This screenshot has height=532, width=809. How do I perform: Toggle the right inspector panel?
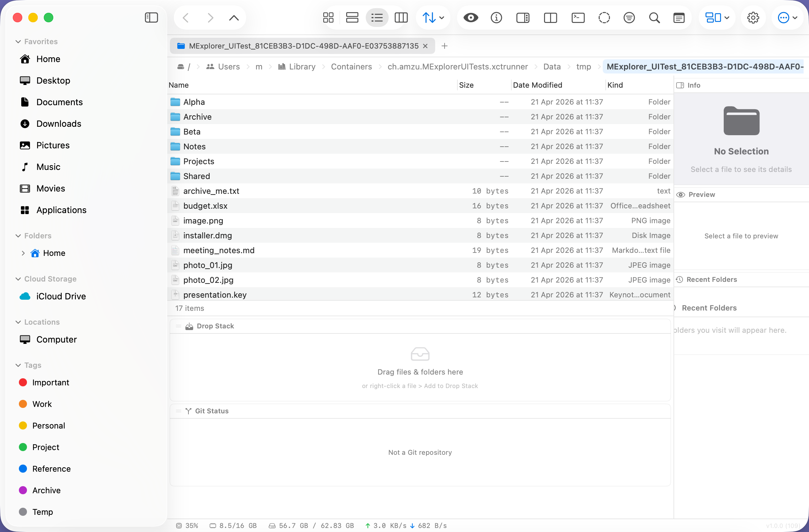tap(523, 17)
